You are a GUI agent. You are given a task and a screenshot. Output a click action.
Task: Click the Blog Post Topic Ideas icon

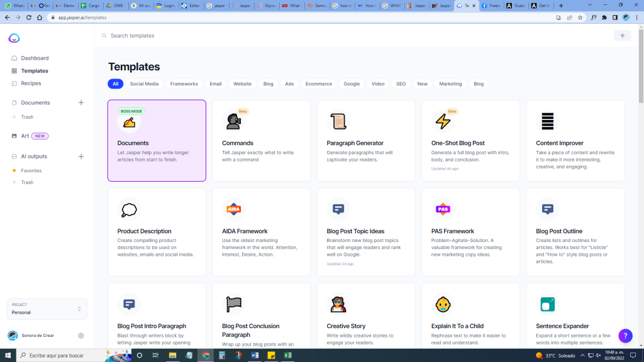pyautogui.click(x=338, y=209)
